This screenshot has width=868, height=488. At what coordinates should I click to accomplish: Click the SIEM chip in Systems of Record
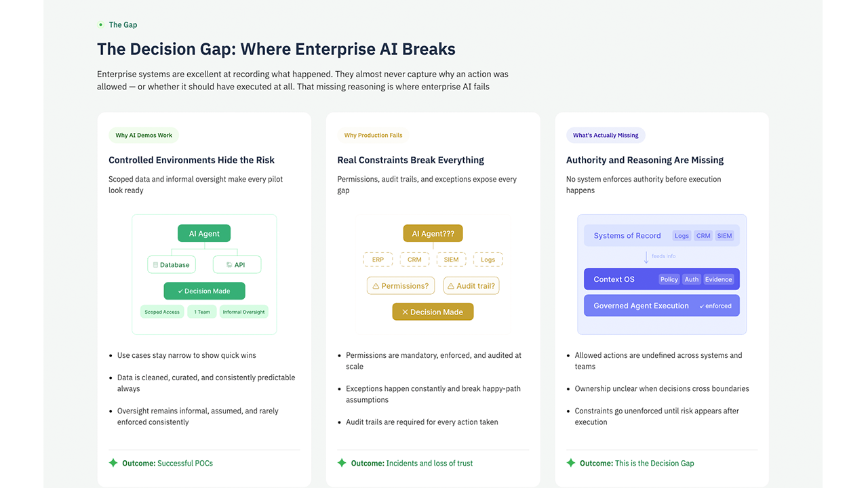pyautogui.click(x=724, y=236)
